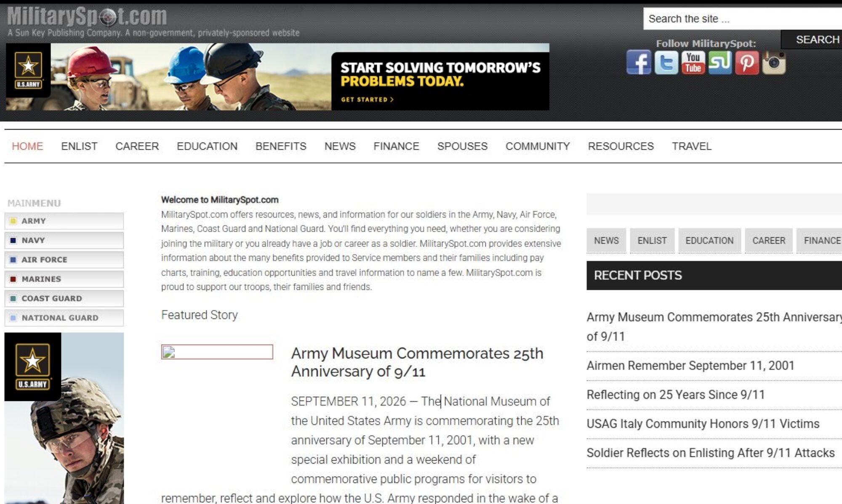Viewport: 842px width, 504px height.
Task: Click the broken featured story image
Action: tap(217, 352)
